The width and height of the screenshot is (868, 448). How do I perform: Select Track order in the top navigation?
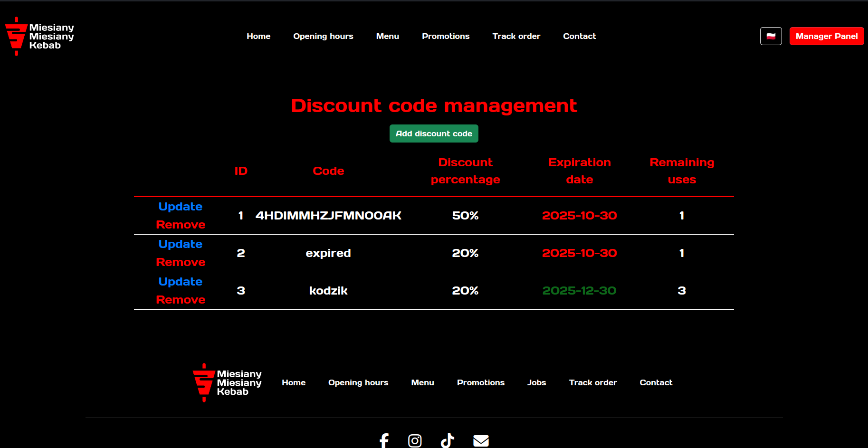(x=516, y=36)
